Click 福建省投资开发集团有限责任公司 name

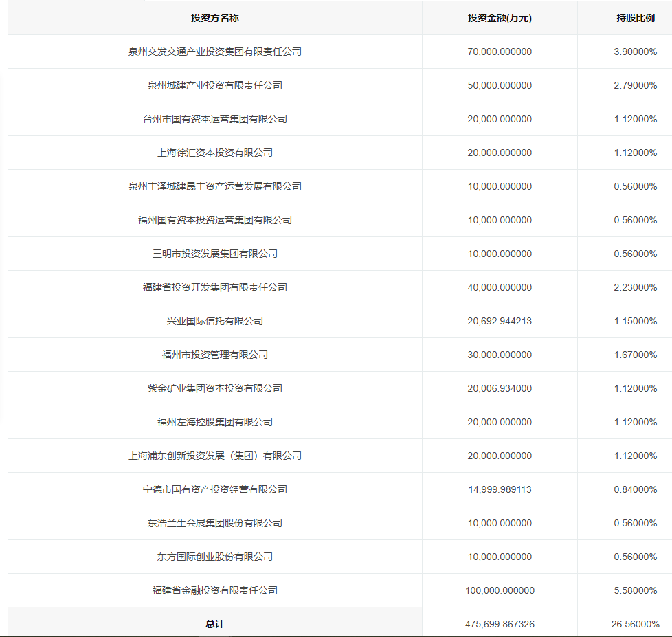(214, 287)
